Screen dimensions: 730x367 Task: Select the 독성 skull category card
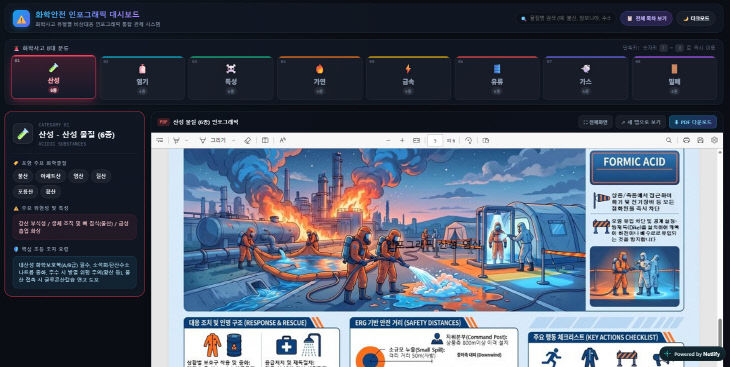pyautogui.click(x=231, y=78)
